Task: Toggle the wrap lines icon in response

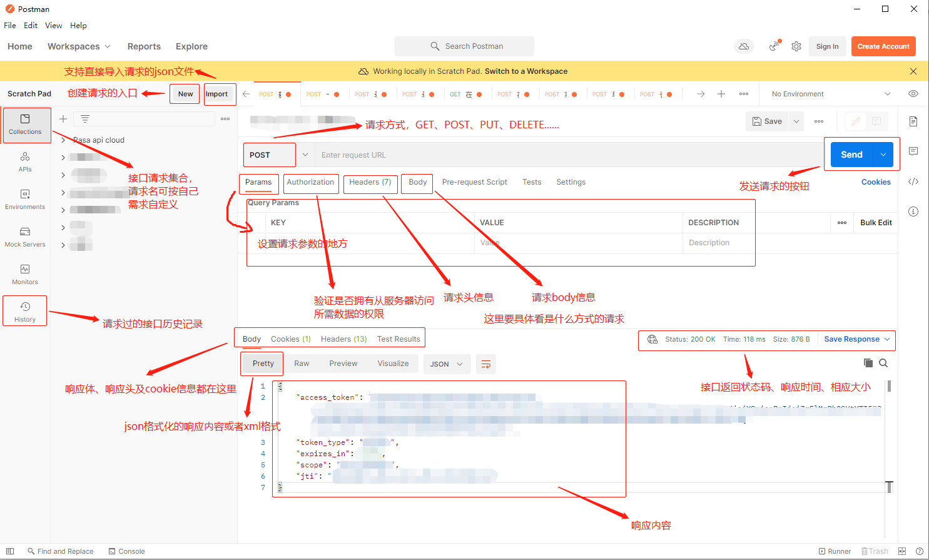Action: (486, 364)
